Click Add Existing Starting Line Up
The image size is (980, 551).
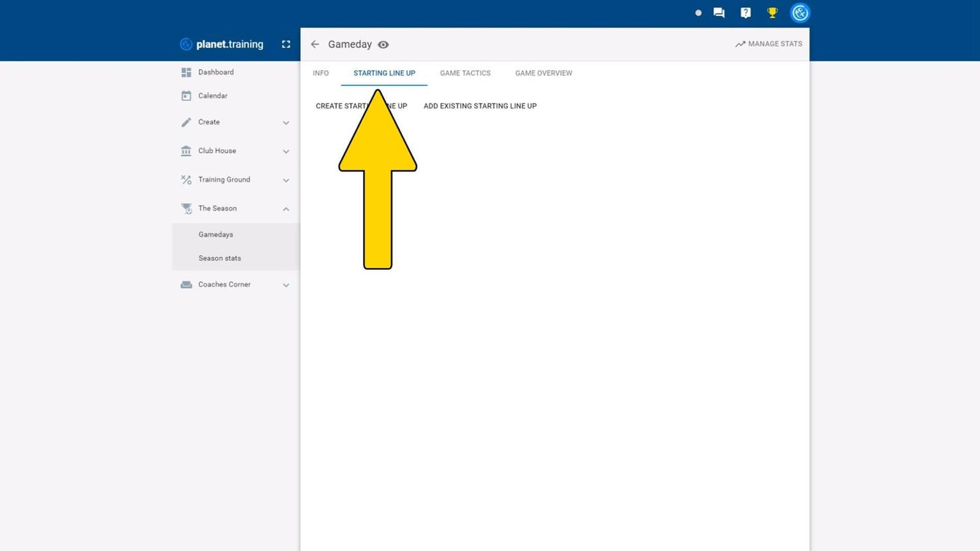[480, 106]
